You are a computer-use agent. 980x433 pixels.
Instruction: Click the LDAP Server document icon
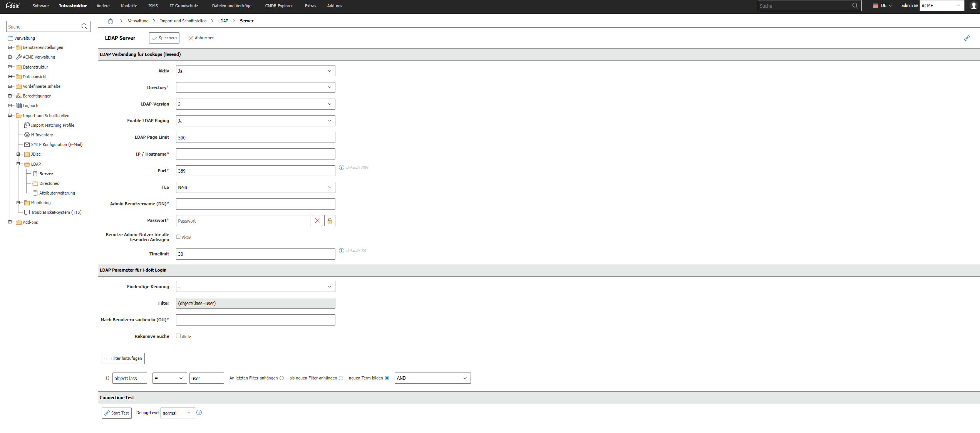click(35, 174)
